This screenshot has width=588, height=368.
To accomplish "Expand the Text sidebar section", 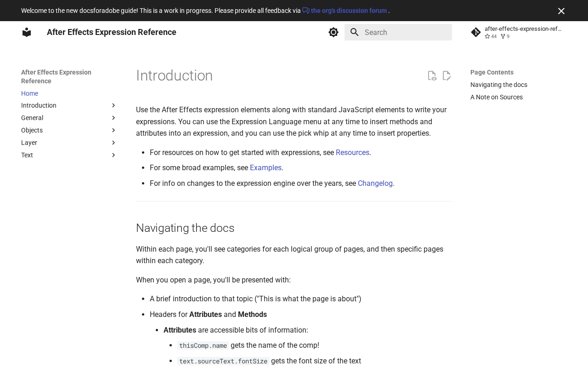I will 113,155.
